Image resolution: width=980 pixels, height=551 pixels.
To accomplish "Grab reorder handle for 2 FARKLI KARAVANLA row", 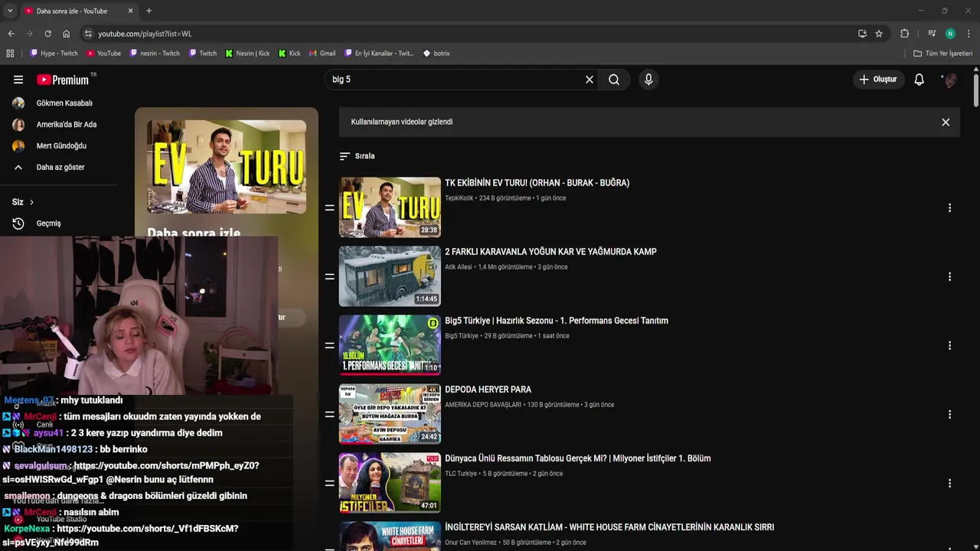I will pyautogui.click(x=330, y=276).
